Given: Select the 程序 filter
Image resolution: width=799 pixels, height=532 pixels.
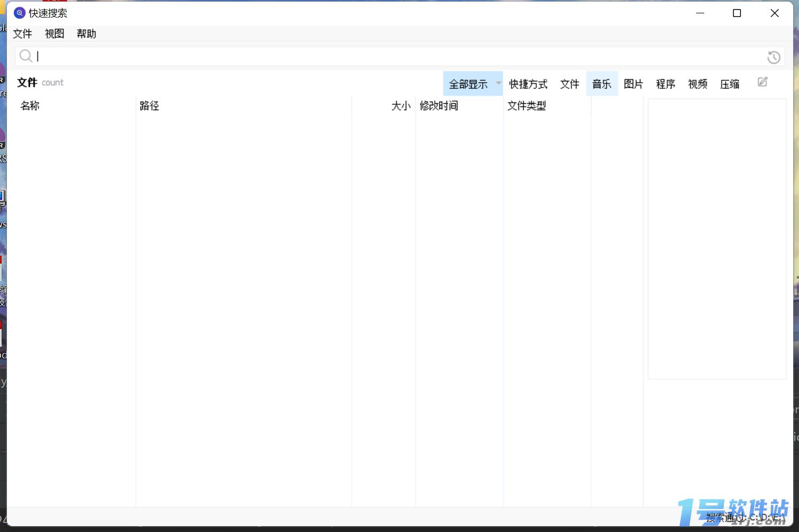Looking at the screenshot, I should point(665,84).
